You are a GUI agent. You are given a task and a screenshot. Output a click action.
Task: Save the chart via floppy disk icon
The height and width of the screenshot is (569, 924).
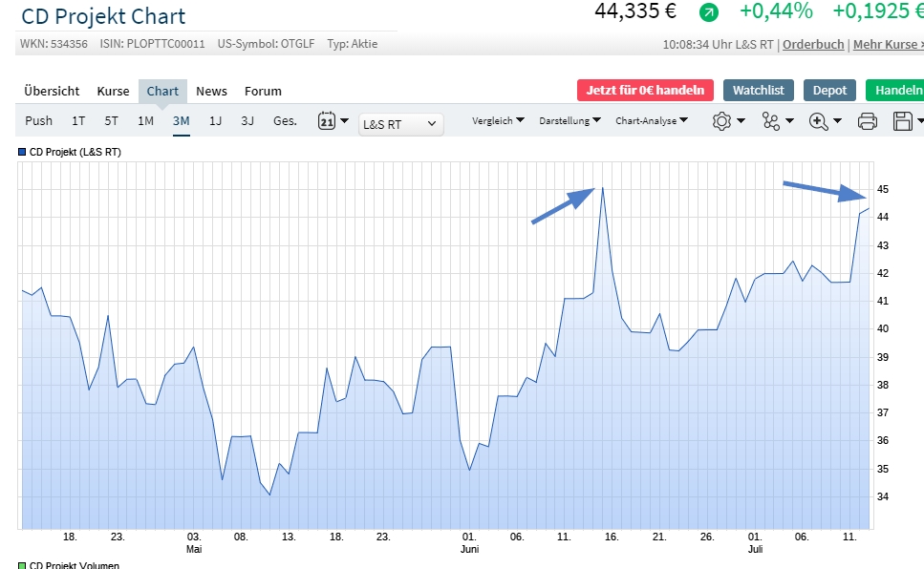tap(901, 121)
